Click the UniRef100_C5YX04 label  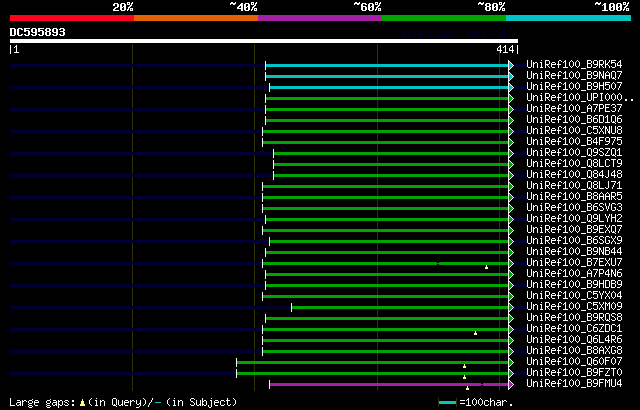[x=574, y=296]
